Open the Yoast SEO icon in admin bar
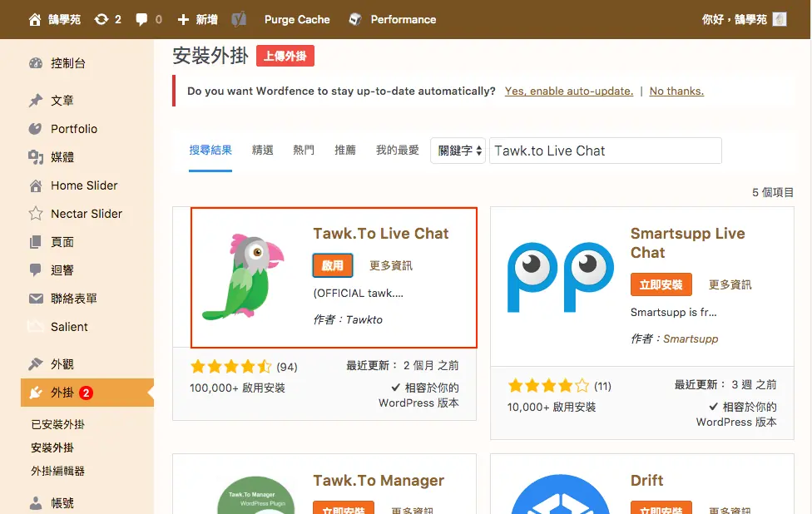Image resolution: width=812 pixels, height=514 pixels. pyautogui.click(x=239, y=20)
